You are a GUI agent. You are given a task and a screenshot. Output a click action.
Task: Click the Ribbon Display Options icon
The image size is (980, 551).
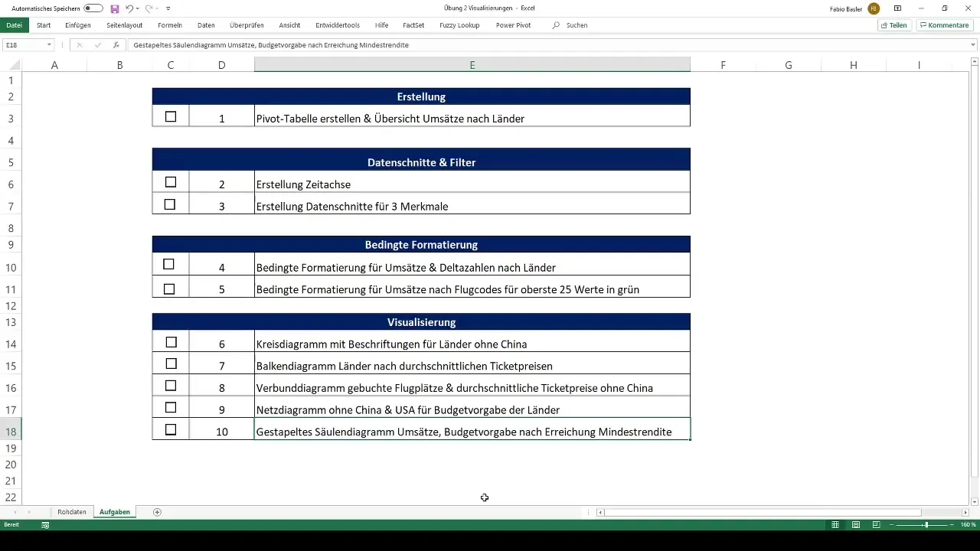click(x=898, y=8)
